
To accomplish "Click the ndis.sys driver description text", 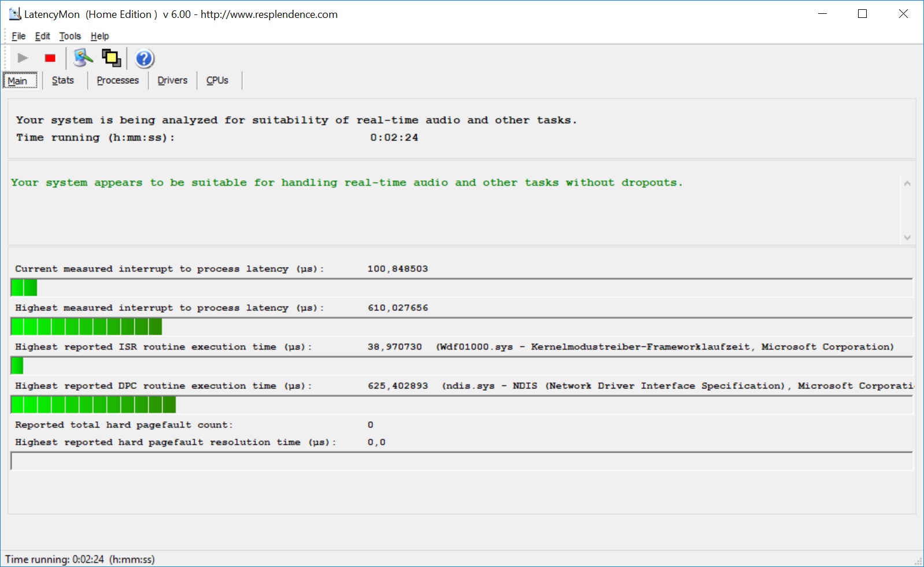I will [678, 386].
